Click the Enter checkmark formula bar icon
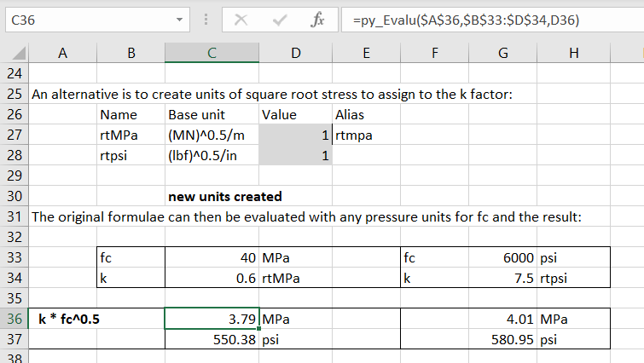 click(x=281, y=20)
